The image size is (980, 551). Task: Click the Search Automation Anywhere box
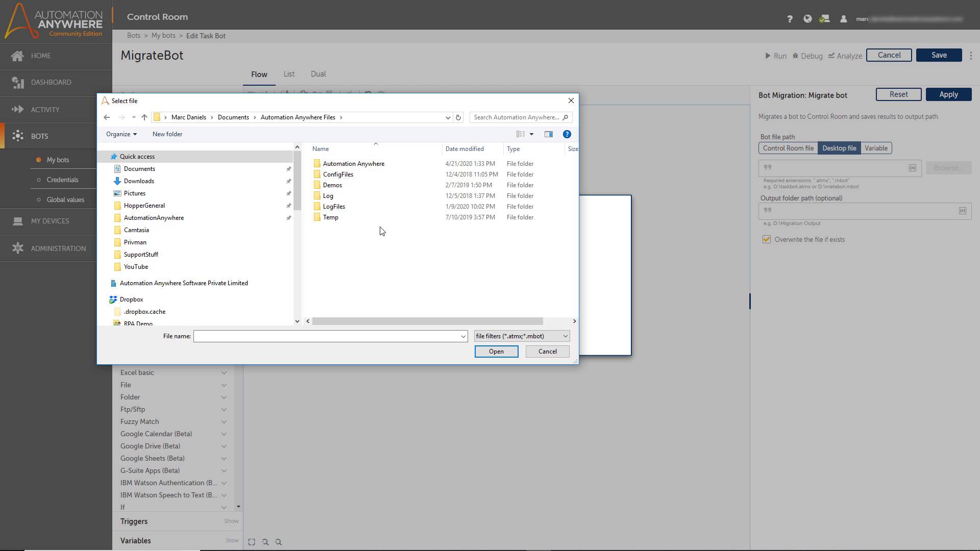(521, 117)
